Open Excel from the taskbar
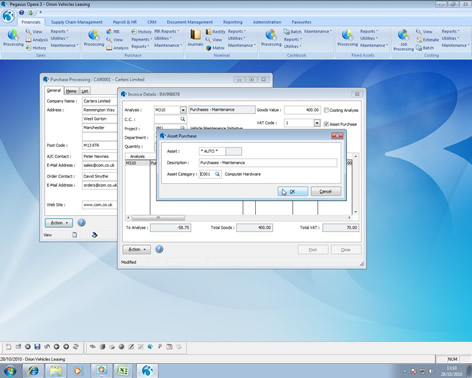Image resolution: width=472 pixels, height=378 pixels. [x=123, y=371]
